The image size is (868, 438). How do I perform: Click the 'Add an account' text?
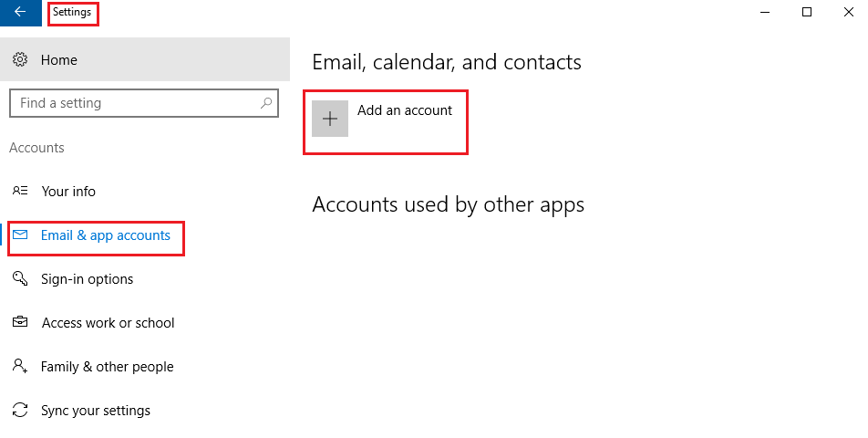(x=405, y=110)
